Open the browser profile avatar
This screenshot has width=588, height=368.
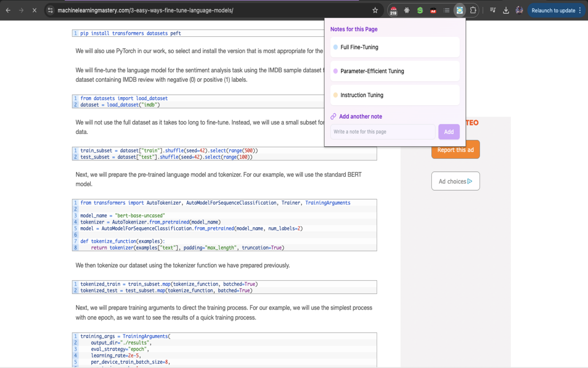pos(519,10)
